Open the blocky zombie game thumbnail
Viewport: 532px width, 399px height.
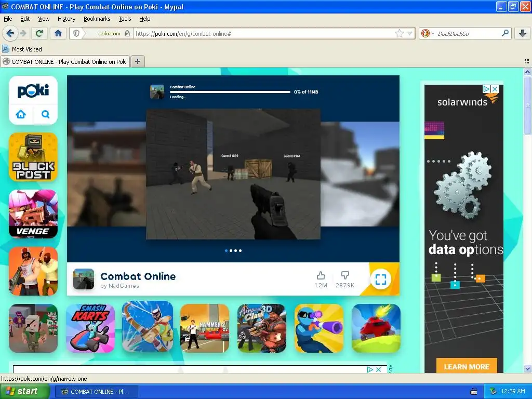click(x=33, y=328)
